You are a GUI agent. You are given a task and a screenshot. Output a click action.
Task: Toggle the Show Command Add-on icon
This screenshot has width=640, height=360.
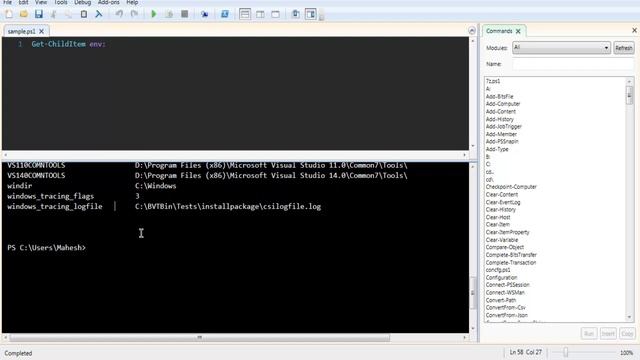click(311, 14)
